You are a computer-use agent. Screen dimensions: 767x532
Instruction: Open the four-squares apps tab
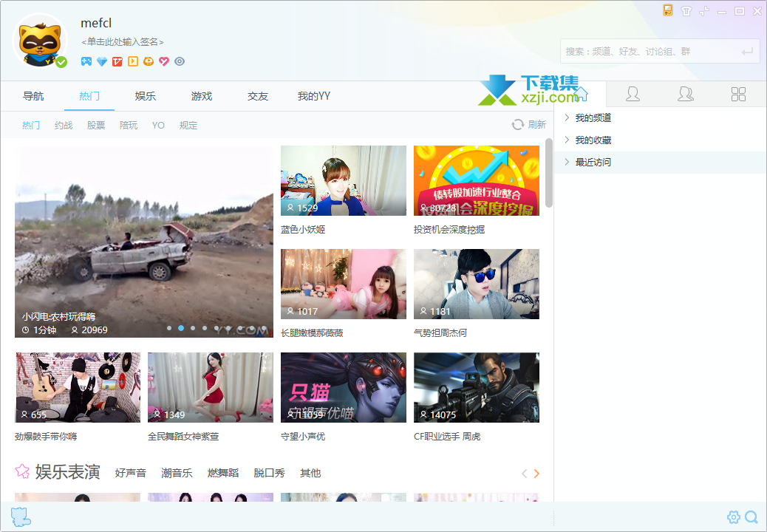pyautogui.click(x=738, y=94)
